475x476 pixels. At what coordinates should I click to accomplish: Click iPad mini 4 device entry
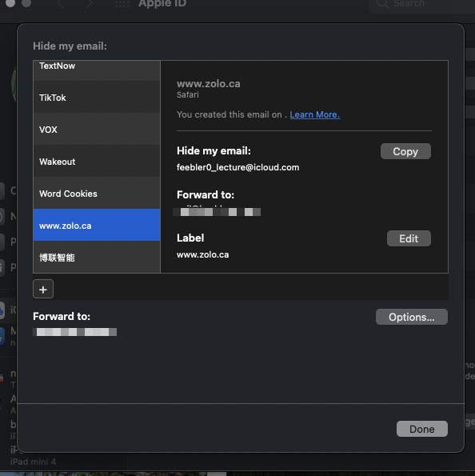(33, 462)
